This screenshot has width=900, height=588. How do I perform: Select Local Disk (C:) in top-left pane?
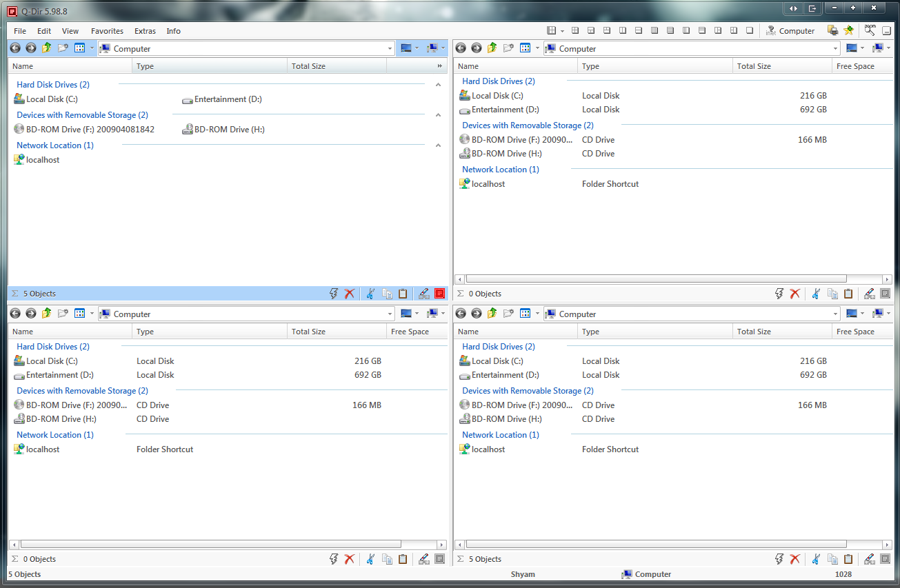pyautogui.click(x=46, y=99)
